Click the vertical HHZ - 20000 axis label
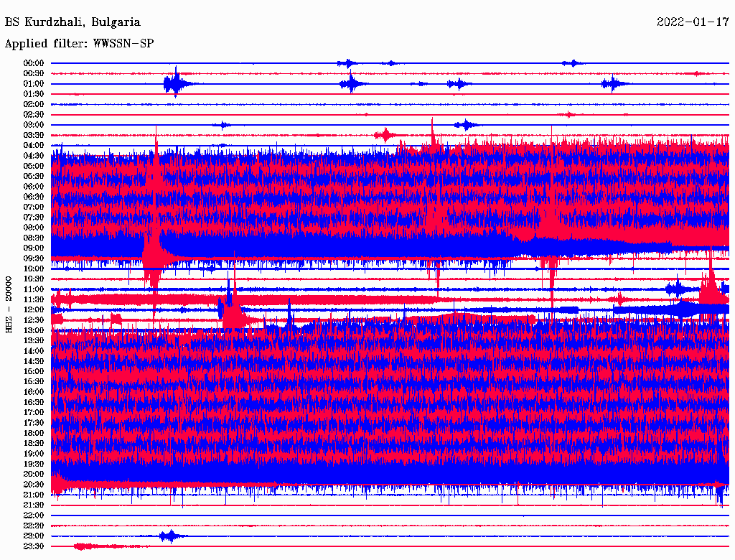Screen dimensions: 735x560 tap(9, 303)
